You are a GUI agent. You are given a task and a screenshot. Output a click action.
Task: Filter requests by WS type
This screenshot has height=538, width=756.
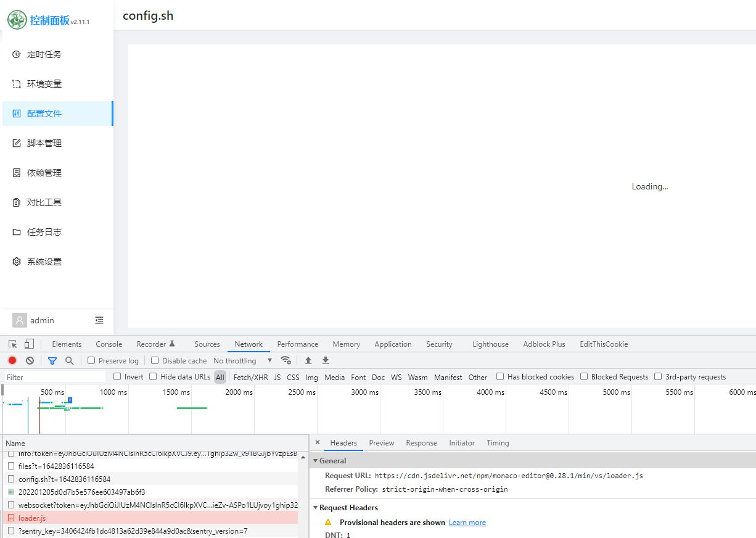pos(396,377)
